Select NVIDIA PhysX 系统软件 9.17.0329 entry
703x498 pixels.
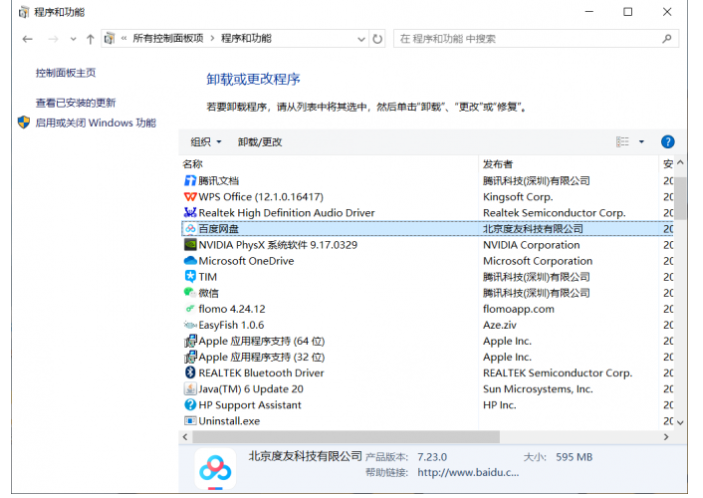tap(427, 245)
